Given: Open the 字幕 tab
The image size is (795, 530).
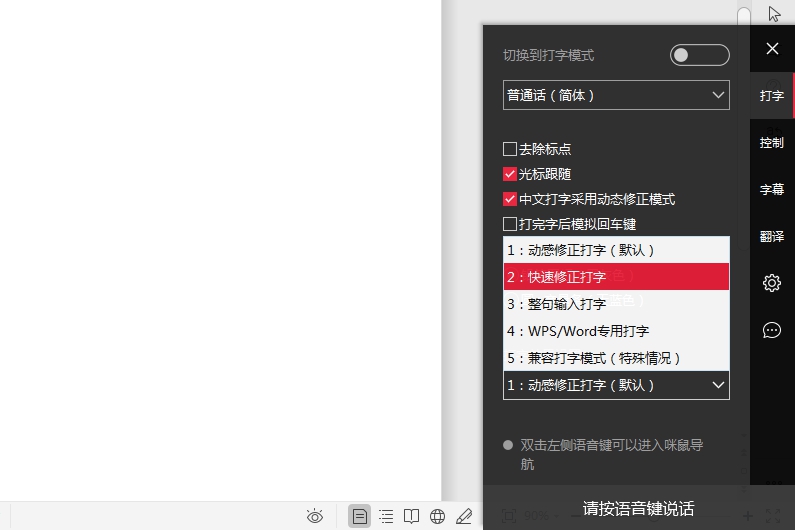Looking at the screenshot, I should 771,189.
